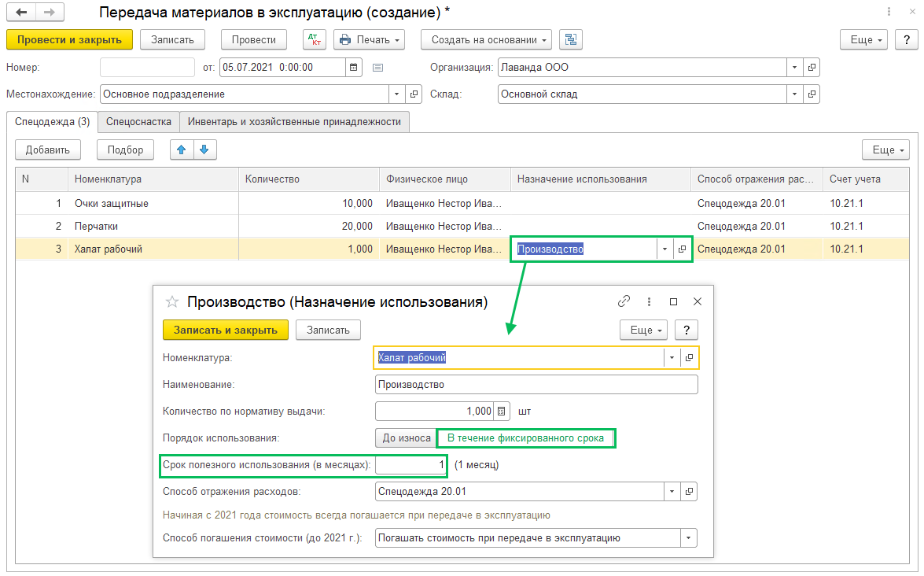Image resolution: width=924 pixels, height=576 pixels.
Task: Go forward with the right arrow button
Action: 50,13
